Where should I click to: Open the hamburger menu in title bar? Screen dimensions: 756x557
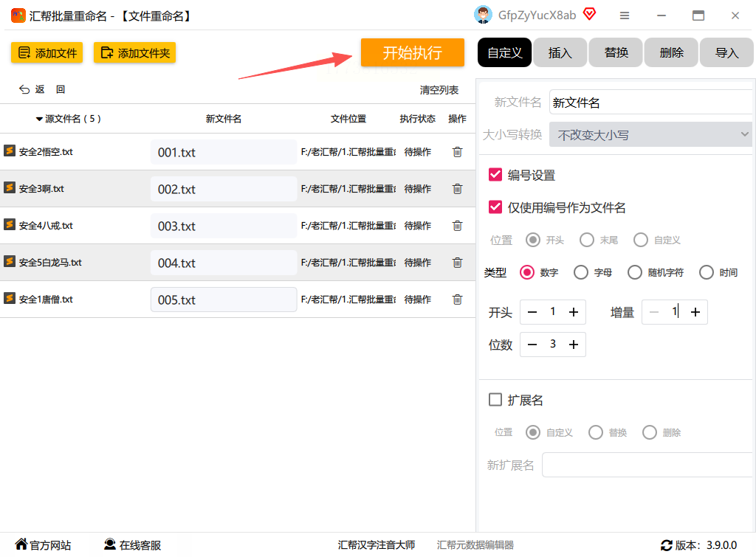[625, 15]
